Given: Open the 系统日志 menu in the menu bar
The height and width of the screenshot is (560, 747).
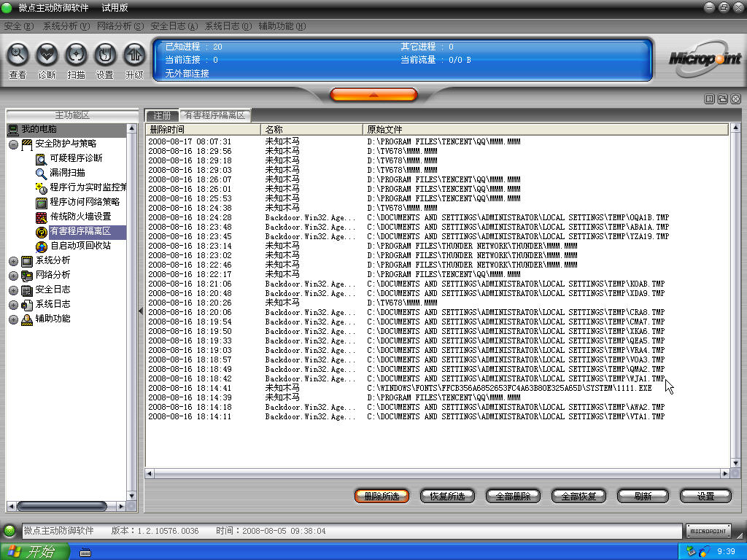Looking at the screenshot, I should [x=228, y=26].
